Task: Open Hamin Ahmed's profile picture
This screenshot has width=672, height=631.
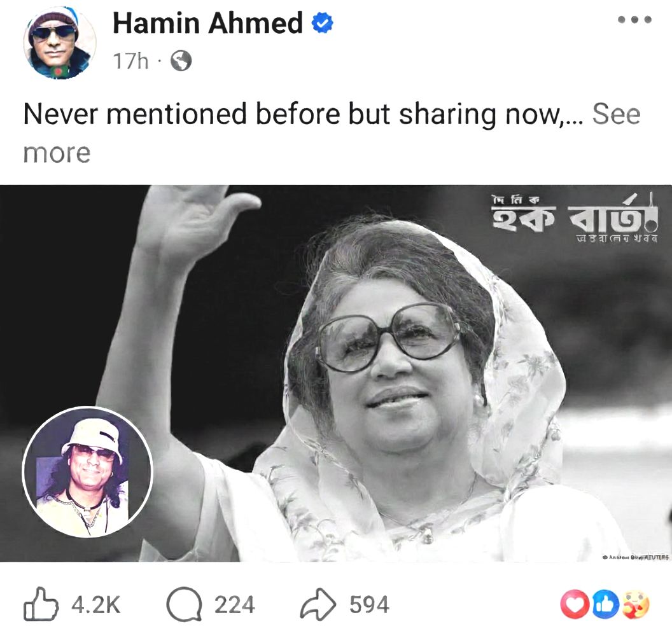Action: (60, 42)
